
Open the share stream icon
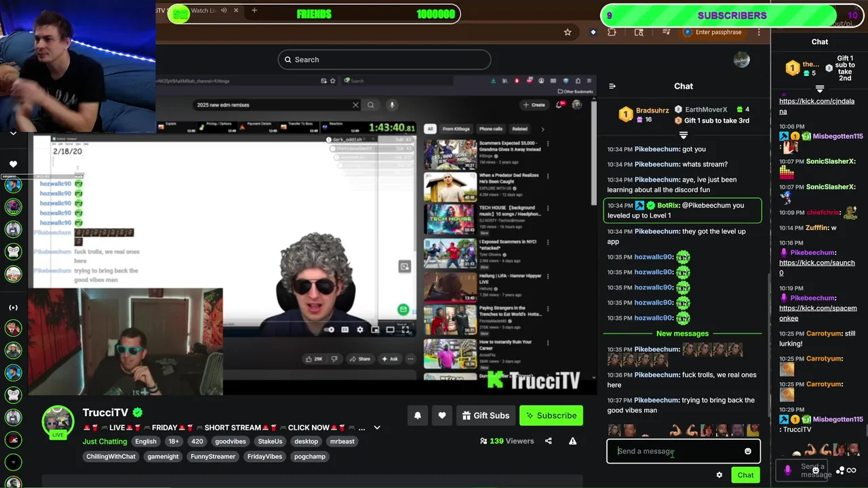pyautogui.click(x=548, y=441)
